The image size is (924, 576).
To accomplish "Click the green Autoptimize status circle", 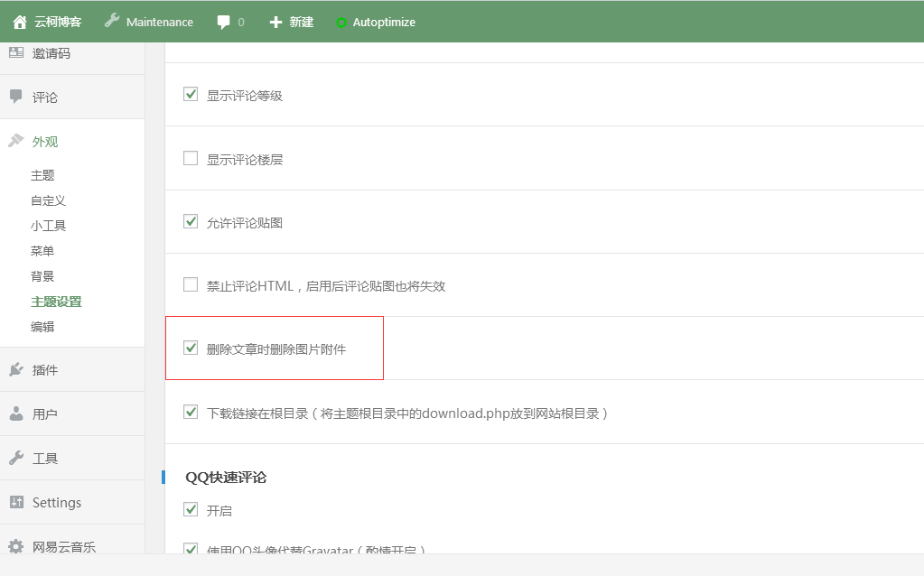I will click(341, 23).
